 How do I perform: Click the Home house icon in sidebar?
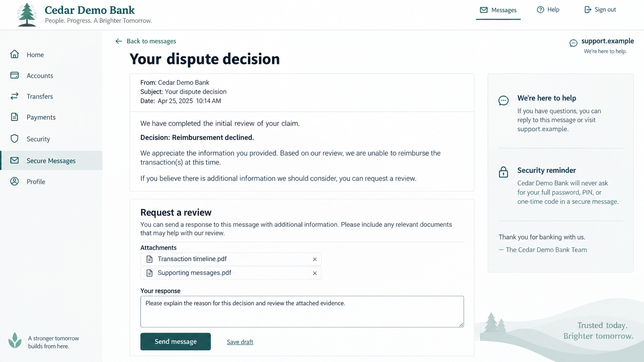tap(15, 54)
